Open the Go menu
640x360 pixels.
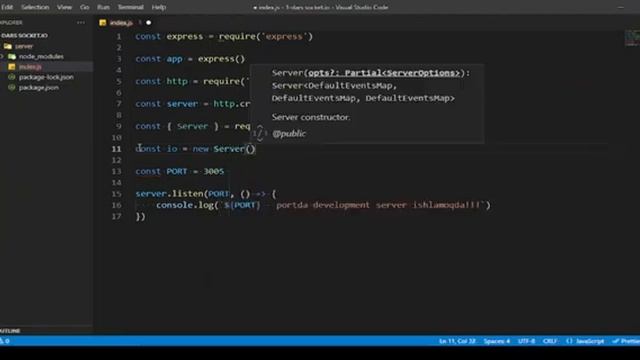coord(84,7)
